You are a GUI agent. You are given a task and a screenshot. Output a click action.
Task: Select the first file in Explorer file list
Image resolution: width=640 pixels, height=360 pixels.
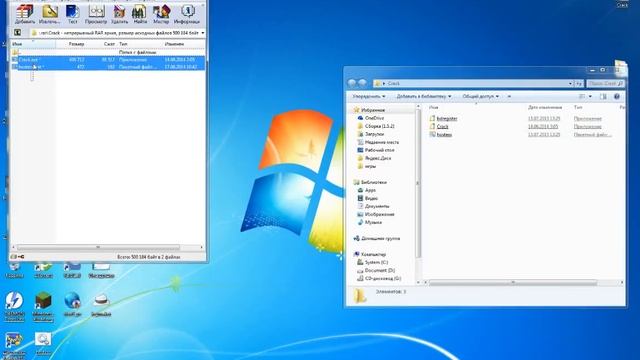coord(443,118)
